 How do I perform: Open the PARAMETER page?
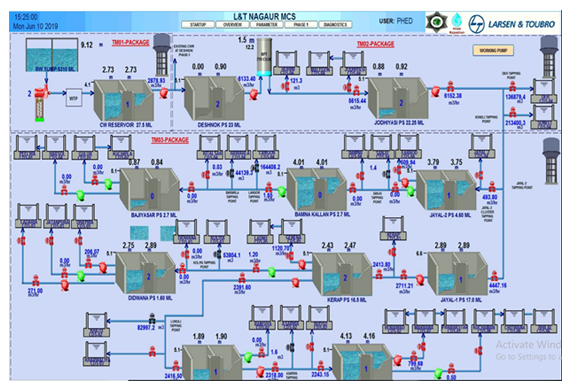pyautogui.click(x=266, y=24)
